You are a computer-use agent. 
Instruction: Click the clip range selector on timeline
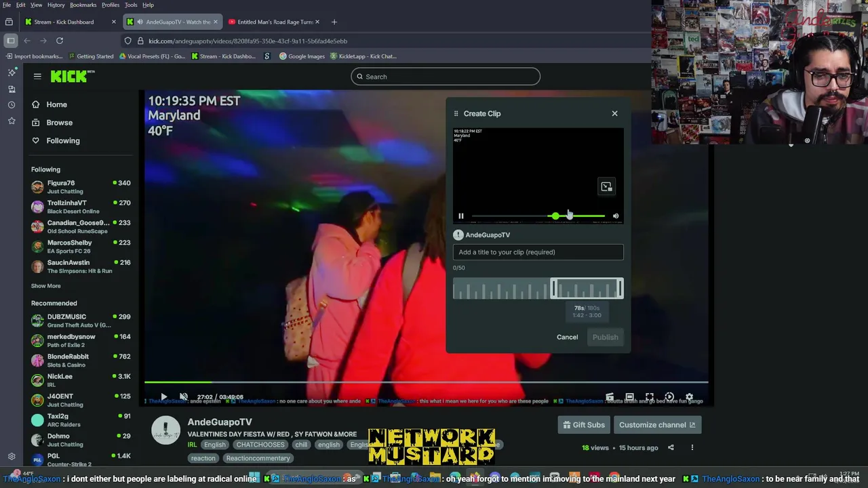click(x=587, y=289)
